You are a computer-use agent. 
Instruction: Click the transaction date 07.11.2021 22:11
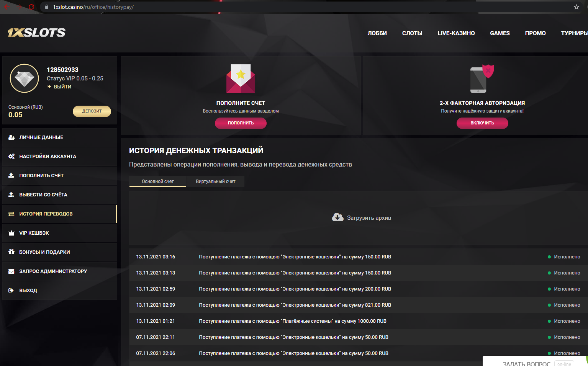coord(156,337)
